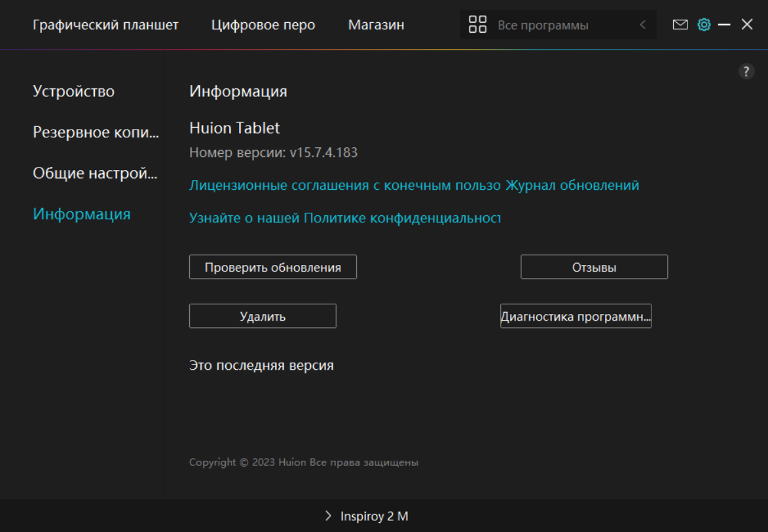Open the Цифровое перо tab
This screenshot has width=768, height=532.
pyautogui.click(x=263, y=25)
